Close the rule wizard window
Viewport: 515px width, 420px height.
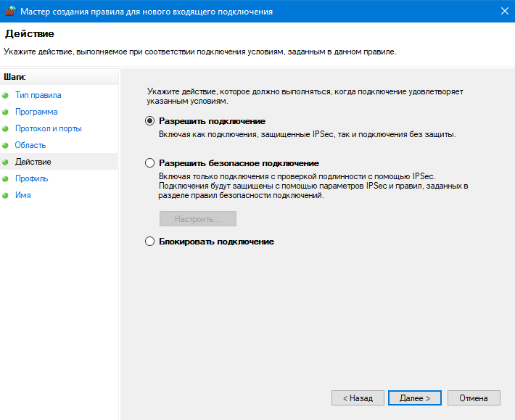tap(503, 11)
